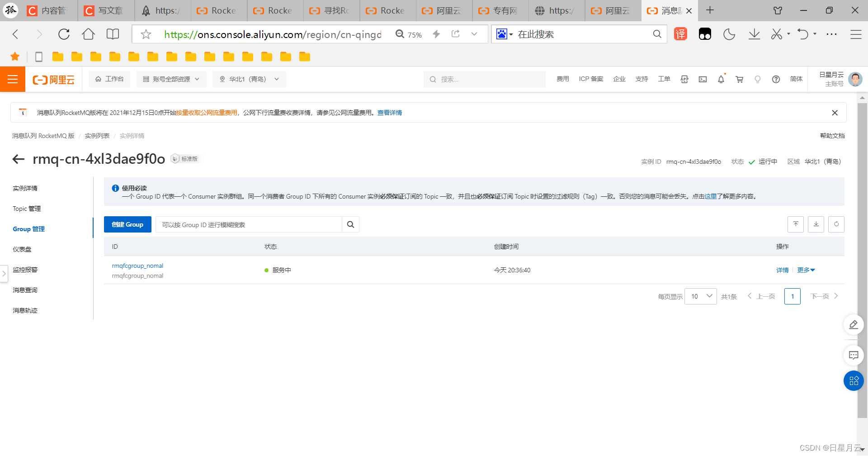
Task: Go to the browser home page
Action: point(88,34)
